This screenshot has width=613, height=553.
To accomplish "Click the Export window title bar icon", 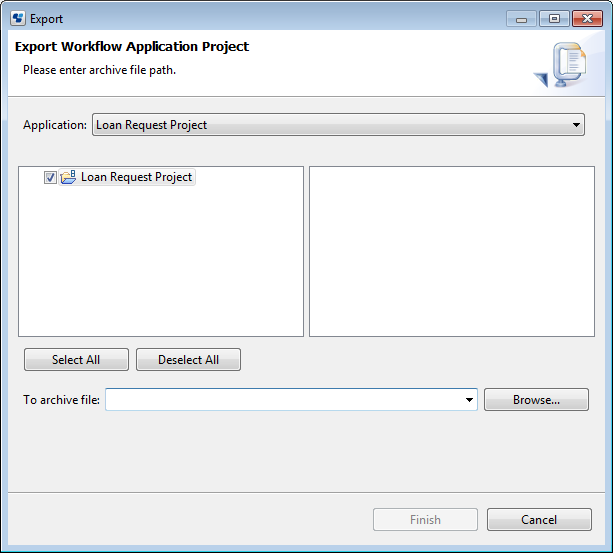I will point(18,18).
